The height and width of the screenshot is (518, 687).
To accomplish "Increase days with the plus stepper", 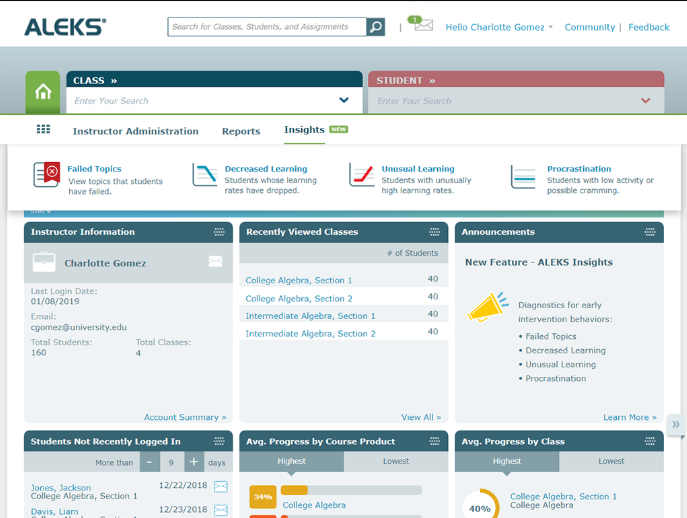I will point(194,462).
